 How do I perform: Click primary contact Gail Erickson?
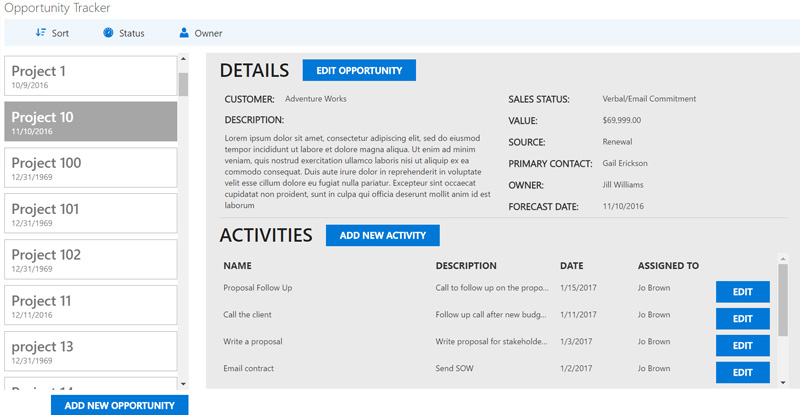[x=624, y=163]
